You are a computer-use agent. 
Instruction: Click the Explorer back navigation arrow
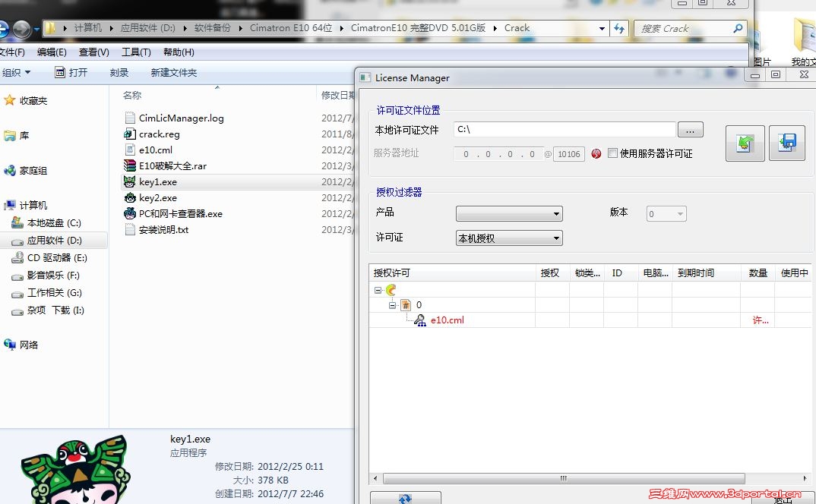2,29
